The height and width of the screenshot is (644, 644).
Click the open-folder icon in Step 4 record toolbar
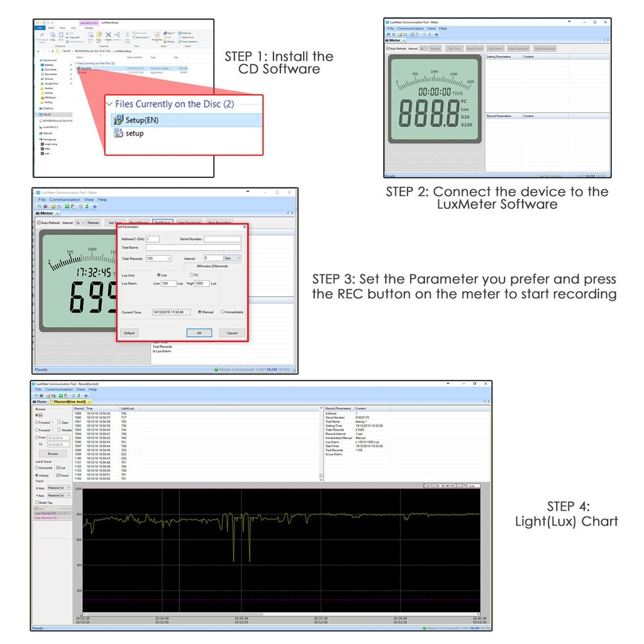click(48, 396)
